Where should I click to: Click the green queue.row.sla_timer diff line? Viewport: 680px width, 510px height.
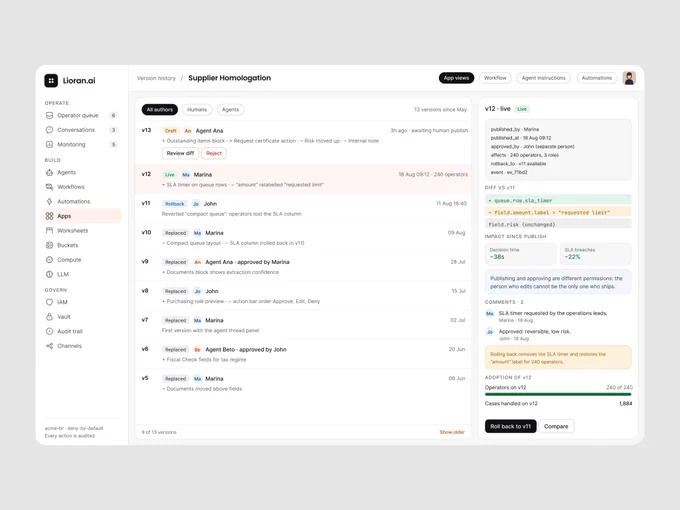pos(558,200)
